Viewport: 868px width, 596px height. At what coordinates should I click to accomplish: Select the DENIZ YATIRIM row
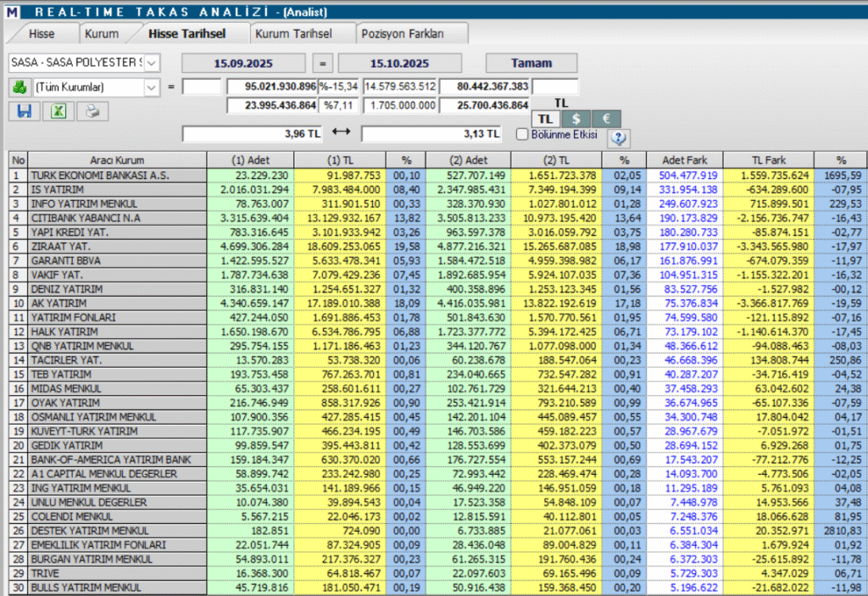[438, 289]
